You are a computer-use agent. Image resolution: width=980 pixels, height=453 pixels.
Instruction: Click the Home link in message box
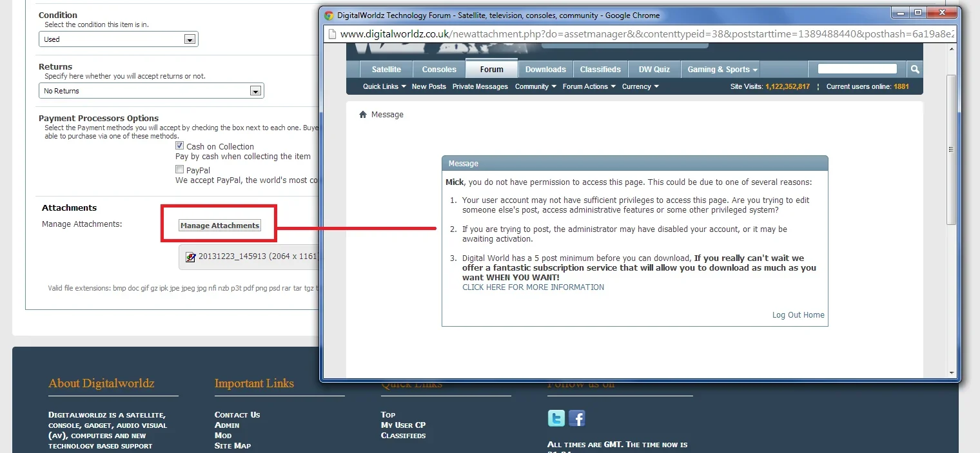point(814,315)
